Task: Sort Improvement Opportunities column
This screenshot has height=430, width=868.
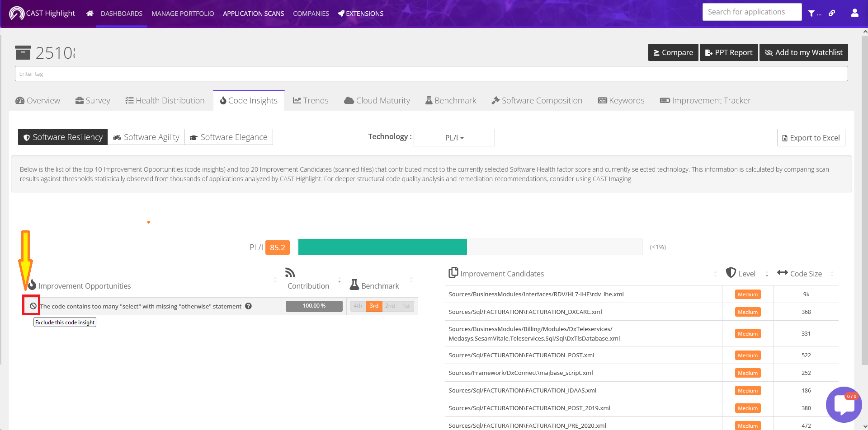Action: click(275, 280)
